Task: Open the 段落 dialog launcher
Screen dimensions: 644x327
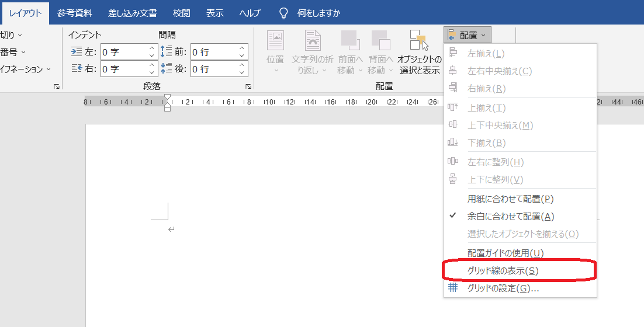Action: pos(248,86)
